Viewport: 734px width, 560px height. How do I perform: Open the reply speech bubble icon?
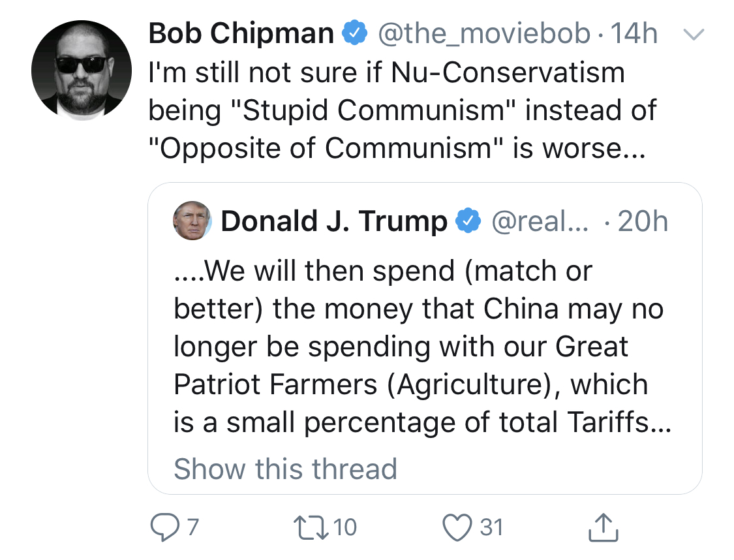(x=165, y=527)
